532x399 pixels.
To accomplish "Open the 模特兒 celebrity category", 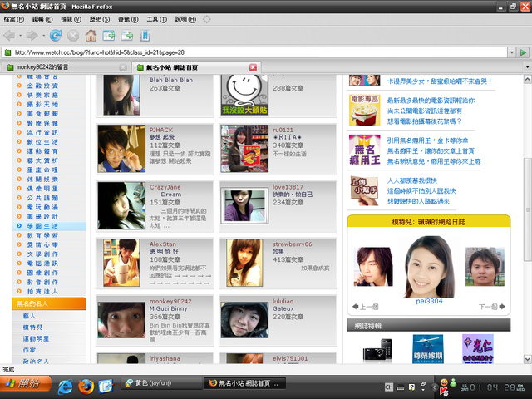I will 32,327.
